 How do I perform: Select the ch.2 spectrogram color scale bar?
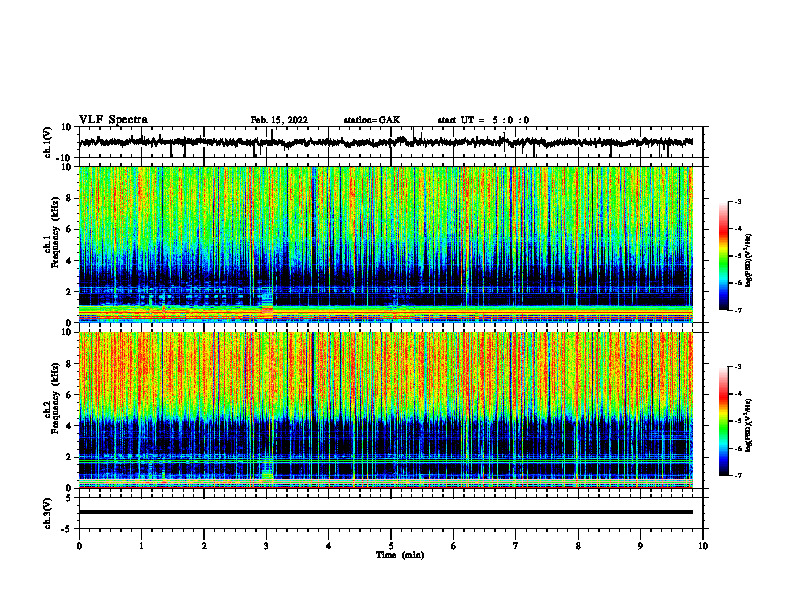[724, 421]
